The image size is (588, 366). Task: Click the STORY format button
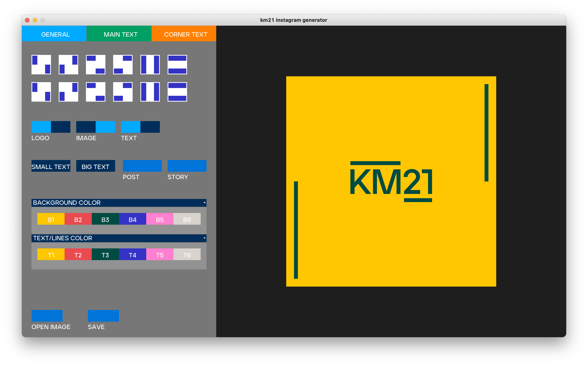point(187,166)
